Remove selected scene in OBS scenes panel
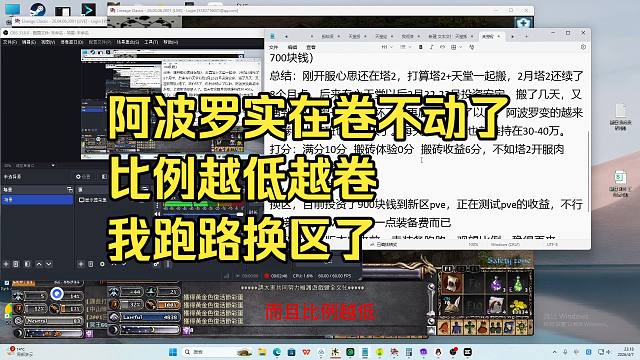The image size is (640, 360). pyautogui.click(x=16, y=264)
